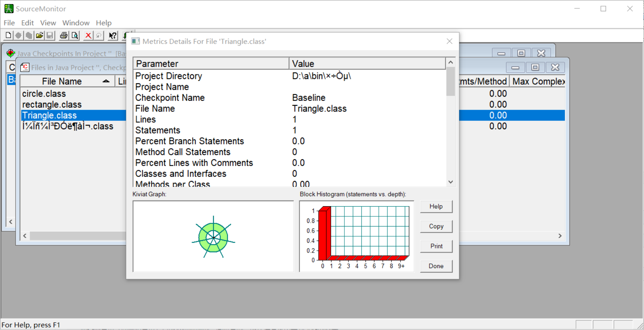Open the View menu
The width and height of the screenshot is (644, 330).
(x=48, y=23)
